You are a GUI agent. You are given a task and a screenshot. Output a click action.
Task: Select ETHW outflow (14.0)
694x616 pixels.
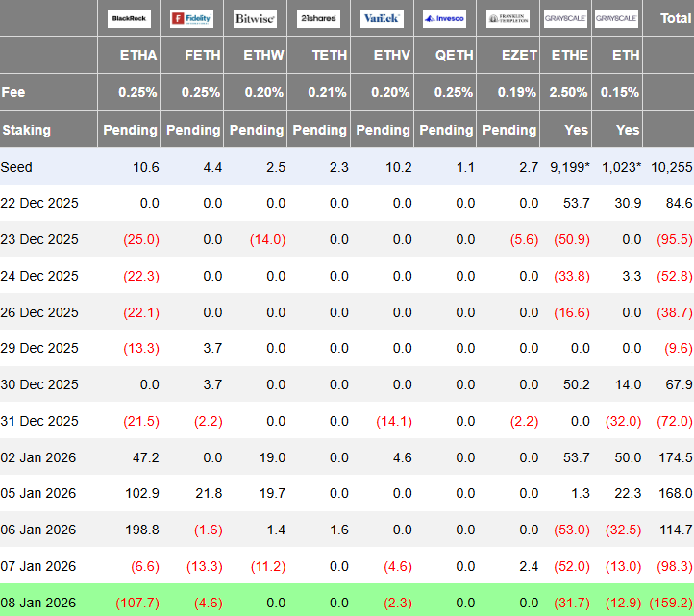pyautogui.click(x=268, y=239)
